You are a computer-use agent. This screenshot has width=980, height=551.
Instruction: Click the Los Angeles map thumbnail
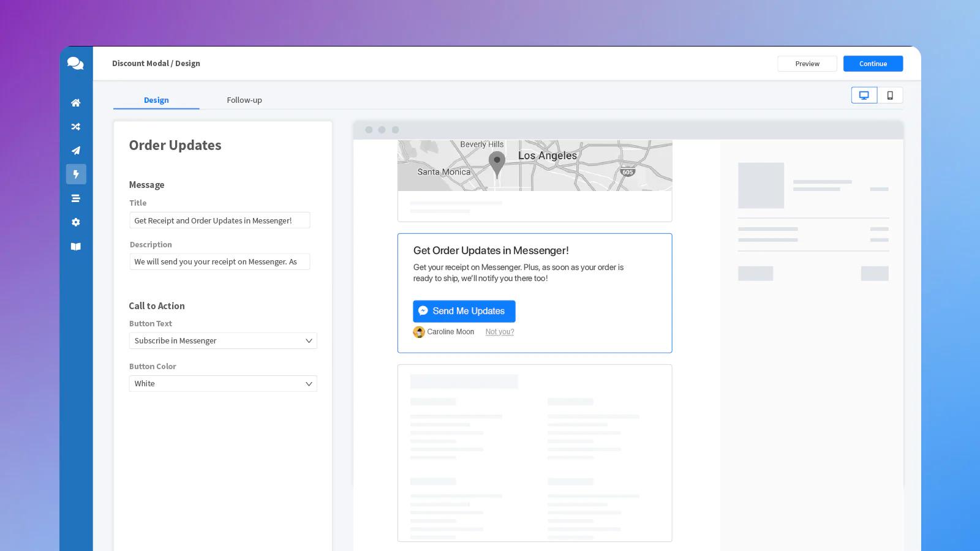[x=535, y=165]
